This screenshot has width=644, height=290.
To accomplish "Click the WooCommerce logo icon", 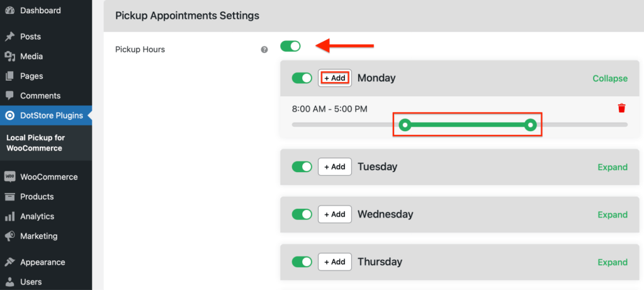I will [9, 177].
